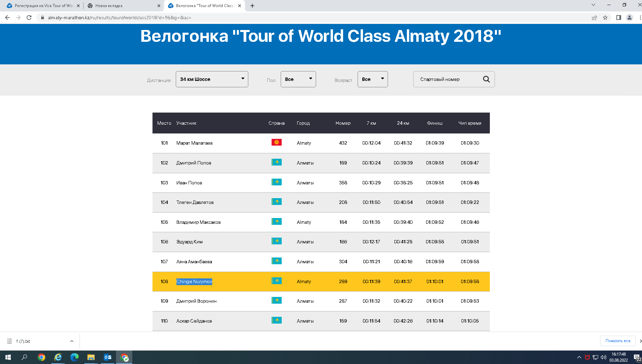Bookmark this page with star icon
The image size is (642, 364).
pyautogui.click(x=605, y=18)
